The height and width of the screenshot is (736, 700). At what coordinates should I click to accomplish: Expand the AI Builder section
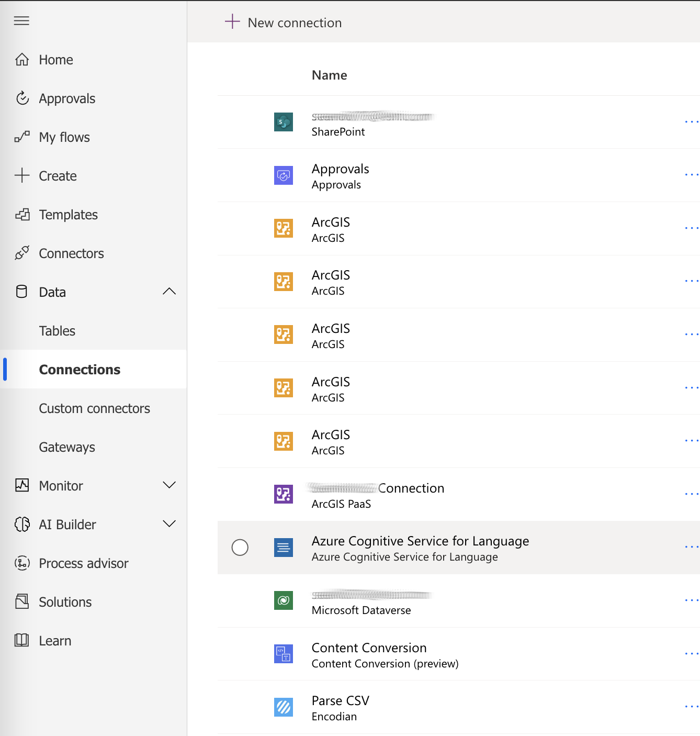[x=169, y=524]
